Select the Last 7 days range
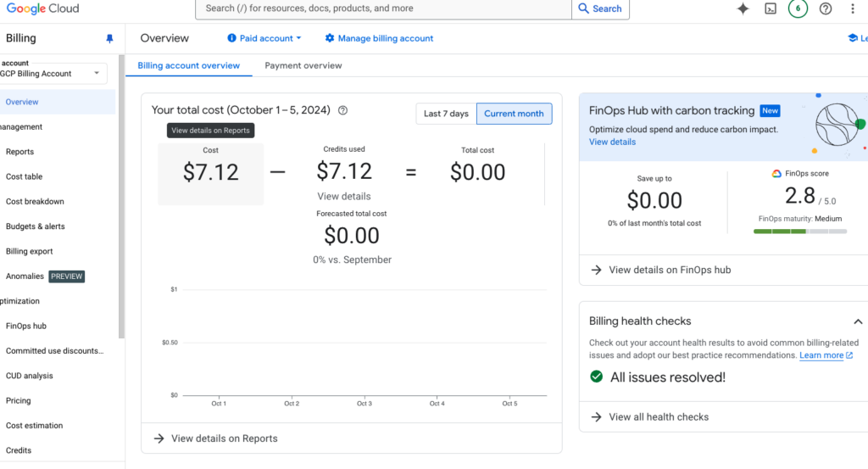The image size is (868, 469). (446, 114)
